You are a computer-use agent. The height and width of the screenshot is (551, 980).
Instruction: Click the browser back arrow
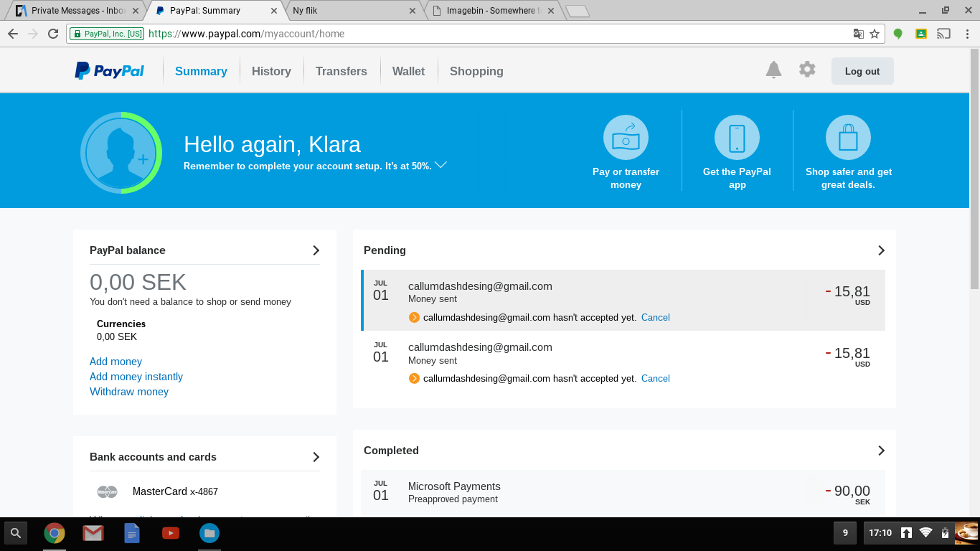[x=13, y=34]
